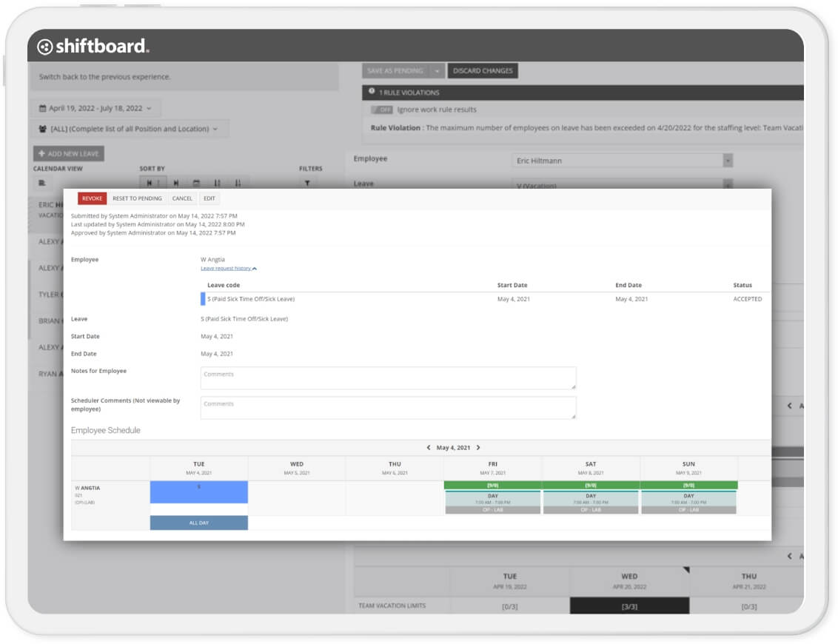Toggle Ignore work rule results switch

(x=382, y=110)
